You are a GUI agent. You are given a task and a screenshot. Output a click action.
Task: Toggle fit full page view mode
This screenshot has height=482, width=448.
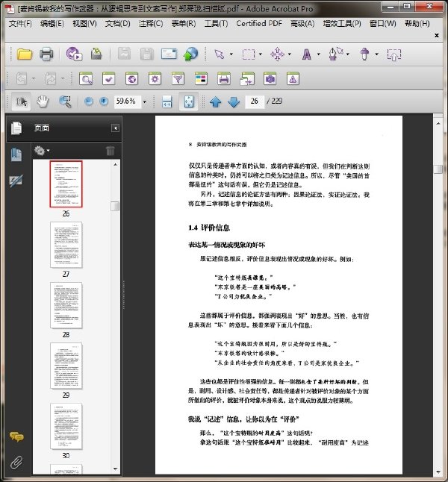(188, 101)
